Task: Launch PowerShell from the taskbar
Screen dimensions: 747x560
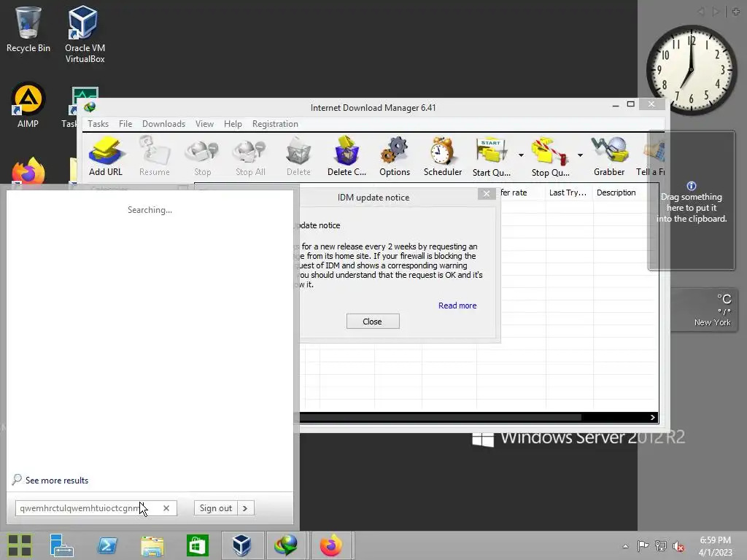Action: pos(107,545)
